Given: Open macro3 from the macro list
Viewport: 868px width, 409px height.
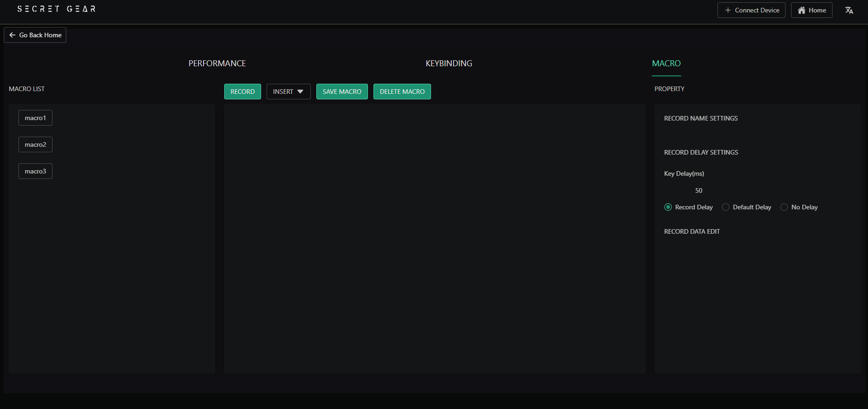Looking at the screenshot, I should (x=35, y=171).
